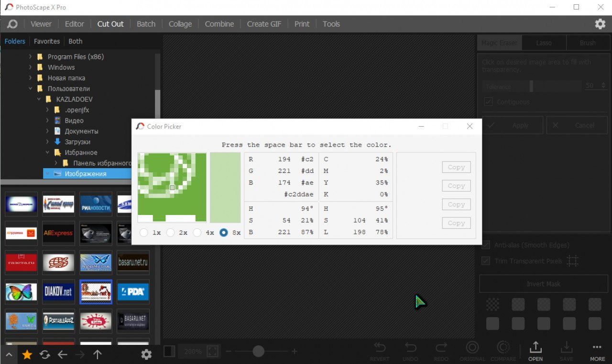Go up to the parent folder
This screenshot has width=612, height=364.
(x=98, y=354)
